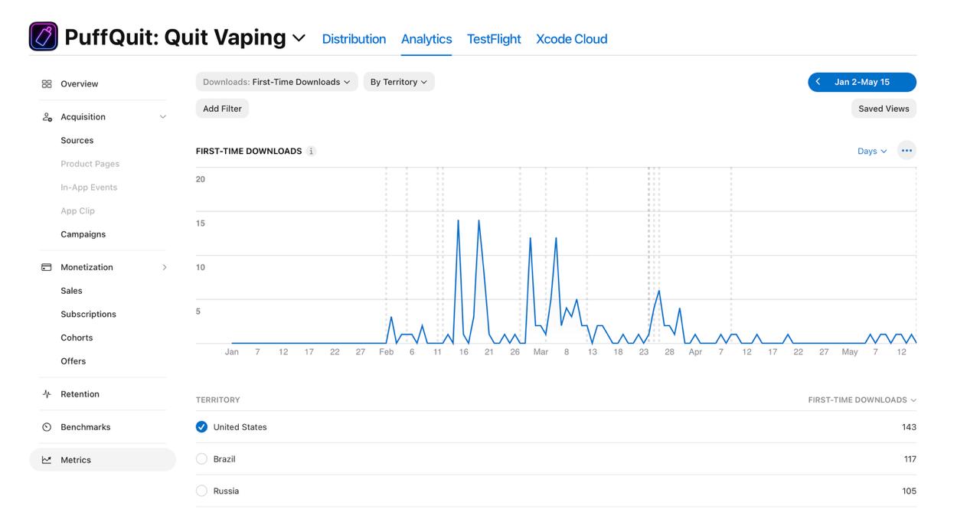Click the Saved Views button
Image resolution: width=980 pixels, height=509 pixels.
tap(884, 109)
